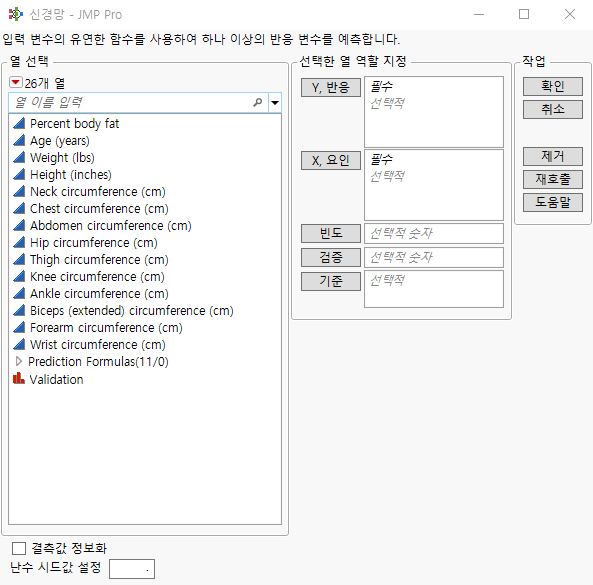This screenshot has height=585, width=593.
Task: Click the 기준 optional list box
Action: click(434, 289)
